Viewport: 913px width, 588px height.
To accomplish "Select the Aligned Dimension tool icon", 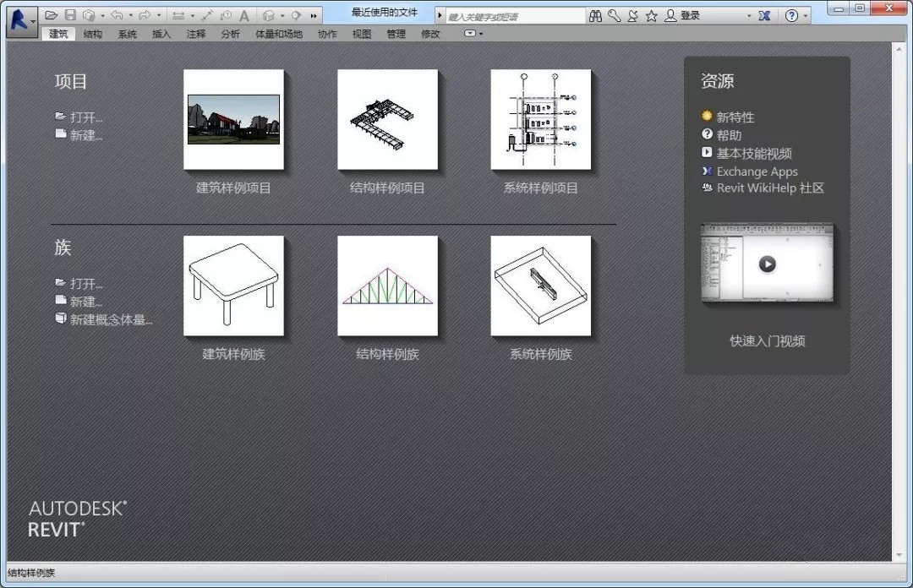I will tap(207, 16).
